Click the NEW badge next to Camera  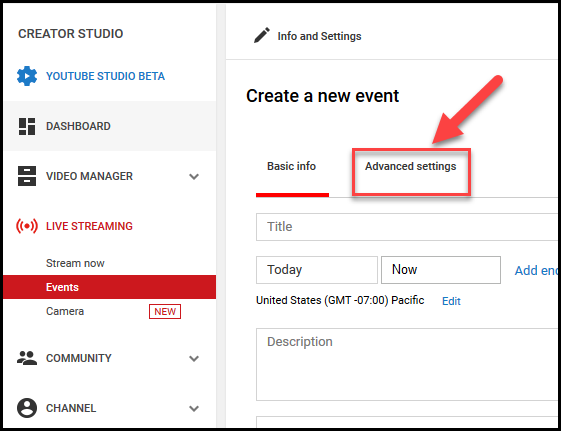coord(165,312)
